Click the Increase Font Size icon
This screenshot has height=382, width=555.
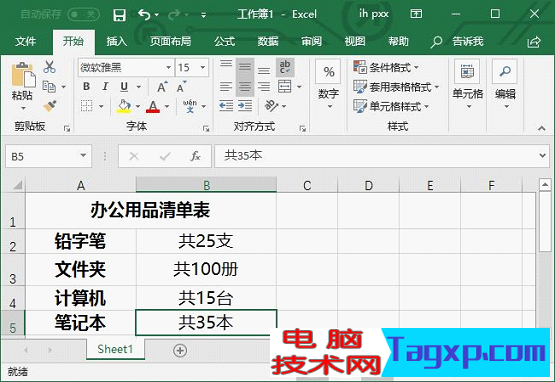[x=162, y=87]
